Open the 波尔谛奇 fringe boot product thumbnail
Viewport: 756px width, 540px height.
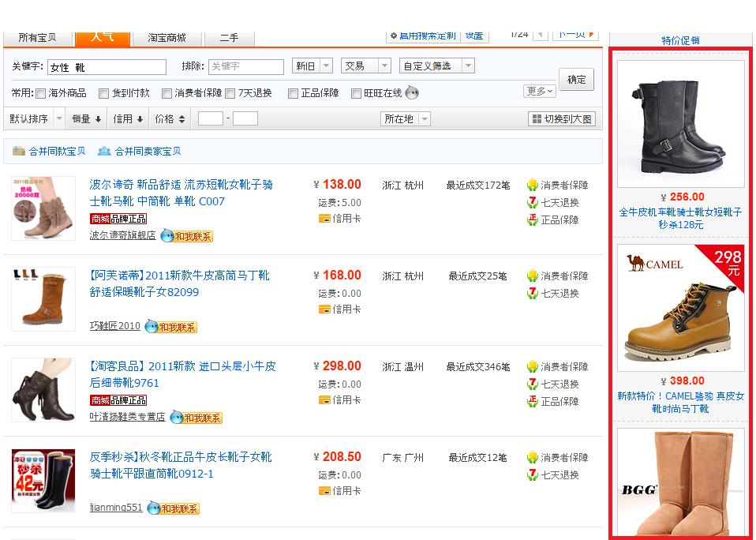pos(43,208)
